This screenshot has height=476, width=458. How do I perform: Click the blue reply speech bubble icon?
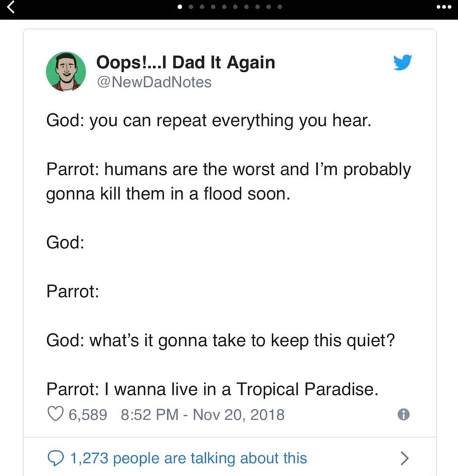pyautogui.click(x=56, y=458)
